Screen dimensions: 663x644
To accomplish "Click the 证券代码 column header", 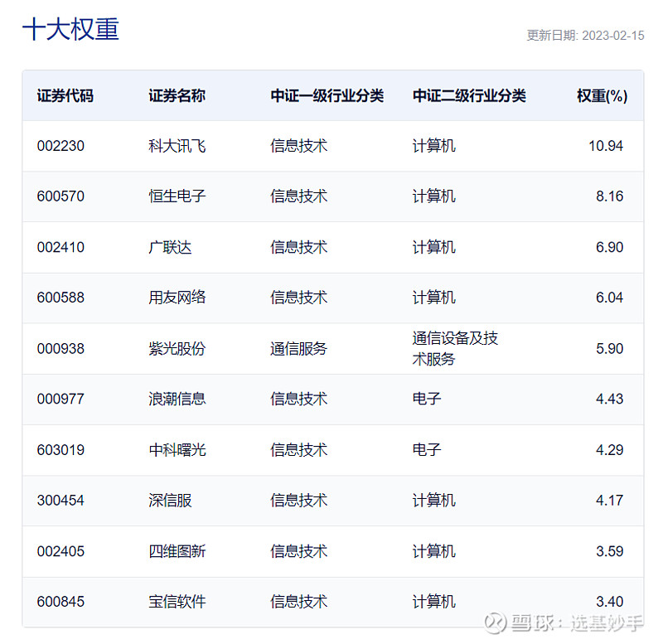I will (65, 96).
